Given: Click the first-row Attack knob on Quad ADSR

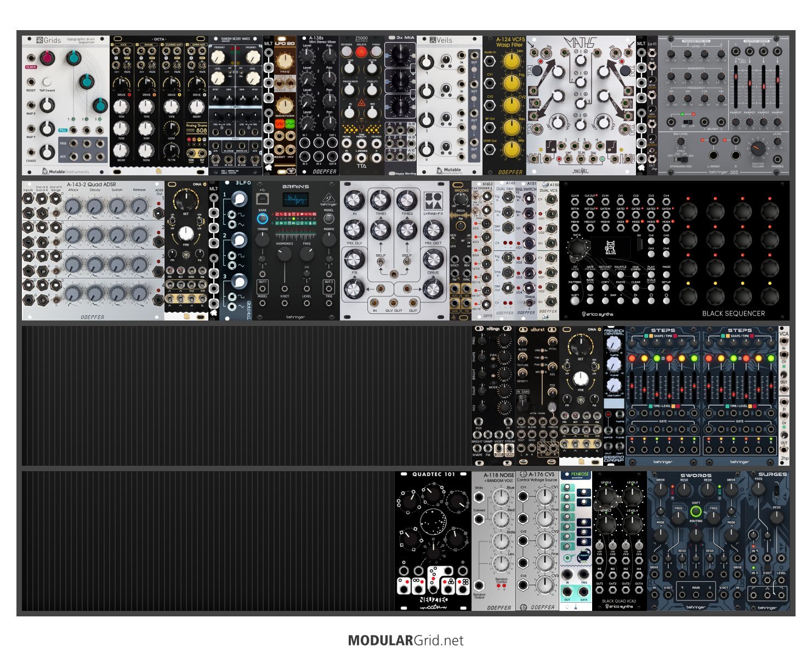Looking at the screenshot, I should tap(73, 207).
